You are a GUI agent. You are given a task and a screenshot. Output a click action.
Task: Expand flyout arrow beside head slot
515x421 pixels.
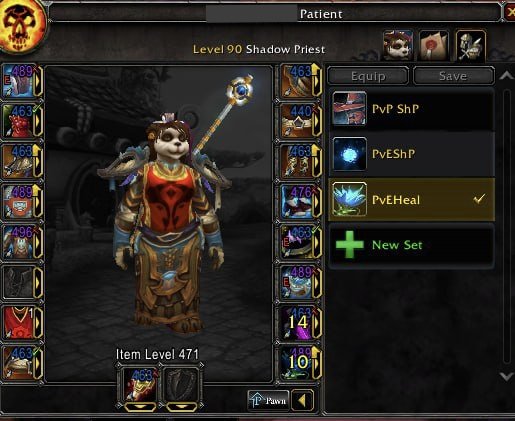(39, 81)
